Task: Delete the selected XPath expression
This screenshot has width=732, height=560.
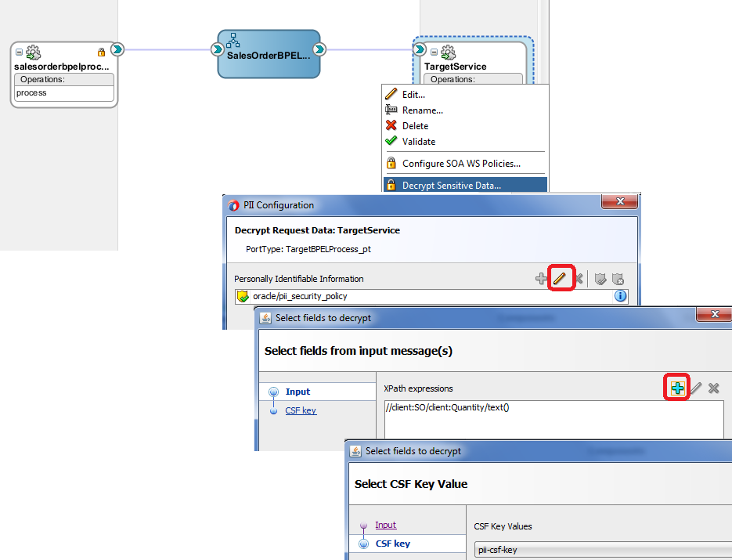Action: [713, 388]
